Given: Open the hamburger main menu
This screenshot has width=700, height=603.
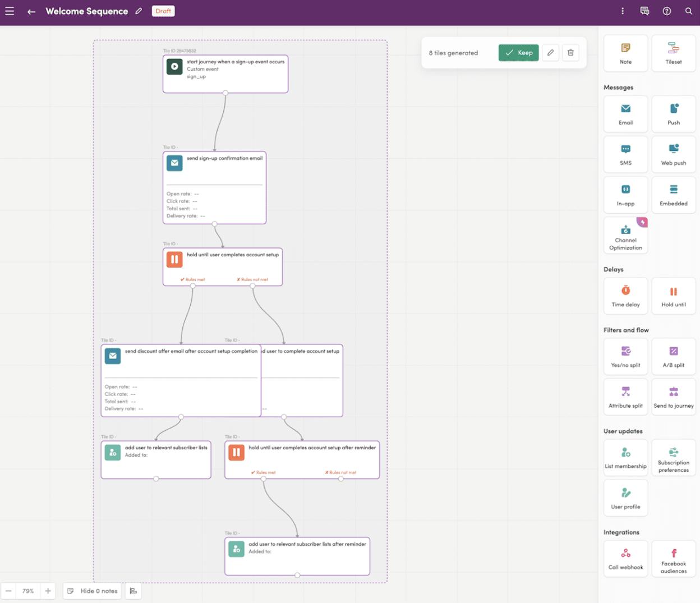Looking at the screenshot, I should tap(10, 11).
